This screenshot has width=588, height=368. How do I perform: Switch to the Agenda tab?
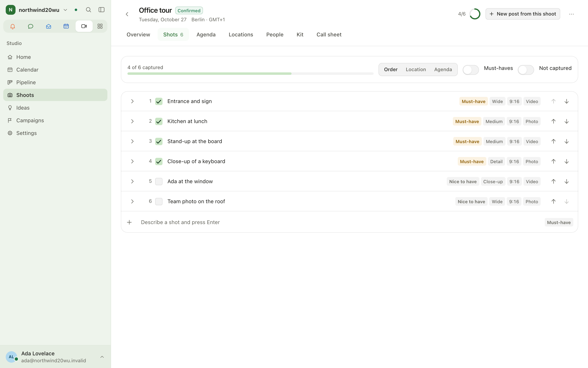point(206,35)
